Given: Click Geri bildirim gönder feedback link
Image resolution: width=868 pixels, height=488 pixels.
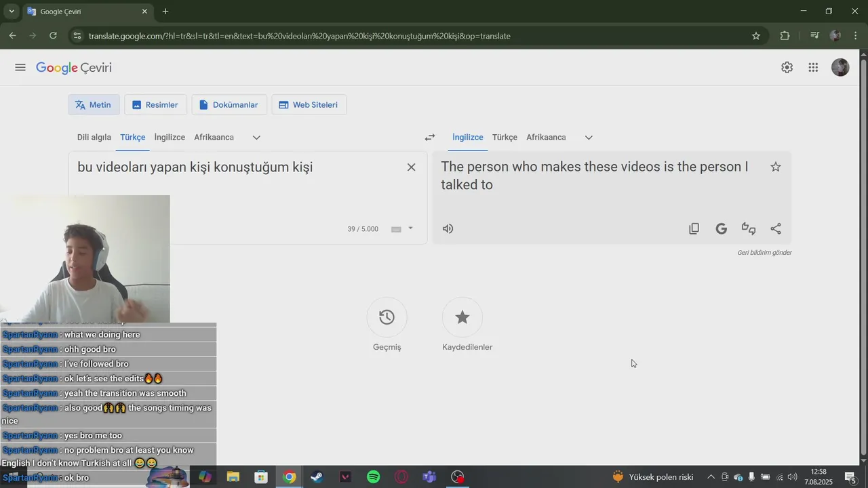Looking at the screenshot, I should (x=764, y=253).
